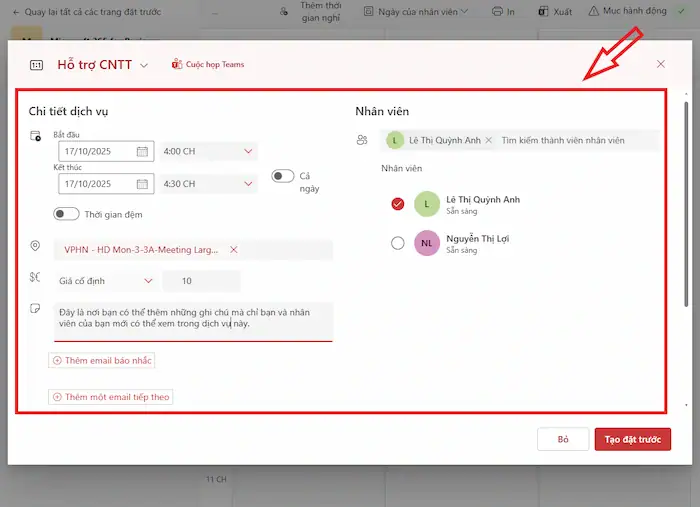This screenshot has width=700, height=507.
Task: Click the plus icon for Thêm email báo nhắc
Action: pyautogui.click(x=57, y=360)
